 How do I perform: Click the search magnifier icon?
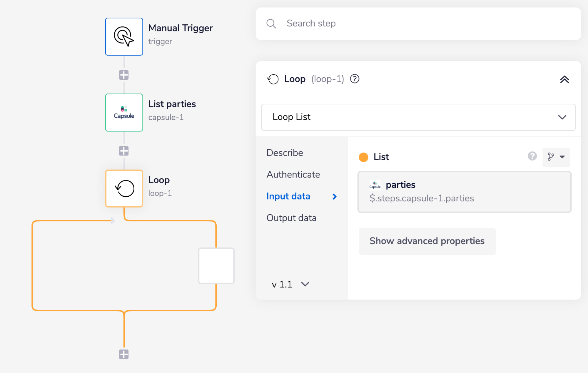(x=271, y=24)
